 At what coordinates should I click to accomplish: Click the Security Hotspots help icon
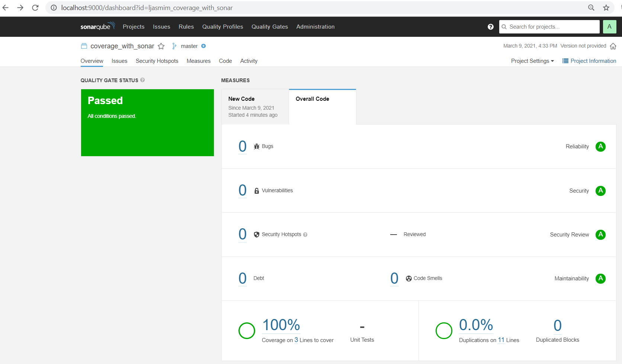coord(305,235)
